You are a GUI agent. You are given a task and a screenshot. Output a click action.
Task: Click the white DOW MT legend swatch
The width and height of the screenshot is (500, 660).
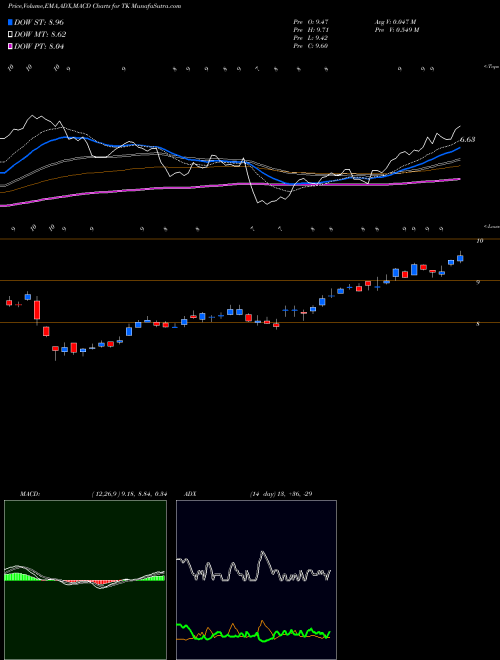point(10,34)
